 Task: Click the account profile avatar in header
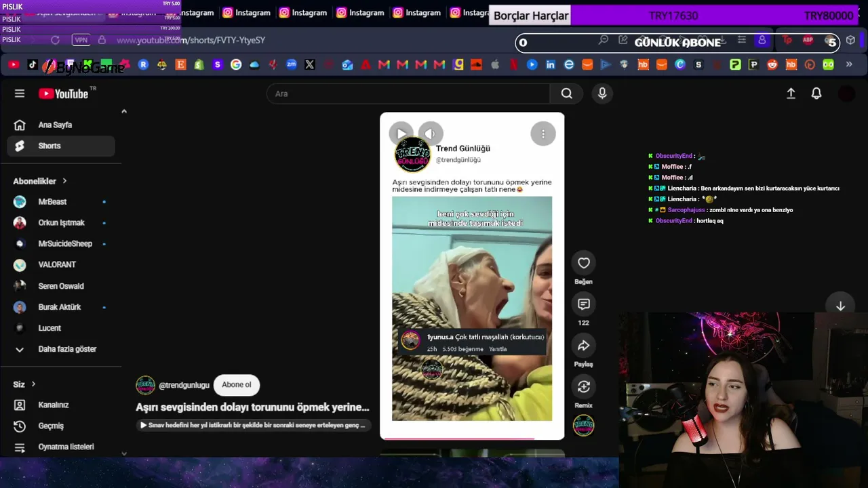click(x=846, y=94)
